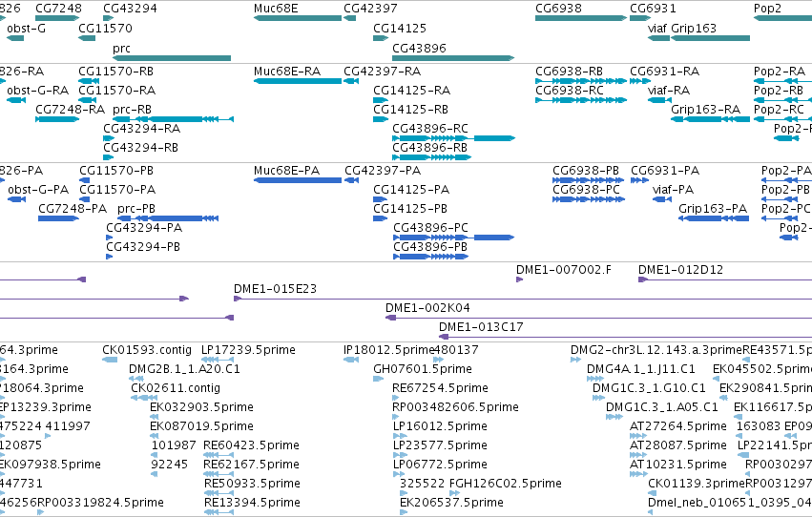Click the obst-G gene label
This screenshot has height=517, width=812.
coord(26,28)
